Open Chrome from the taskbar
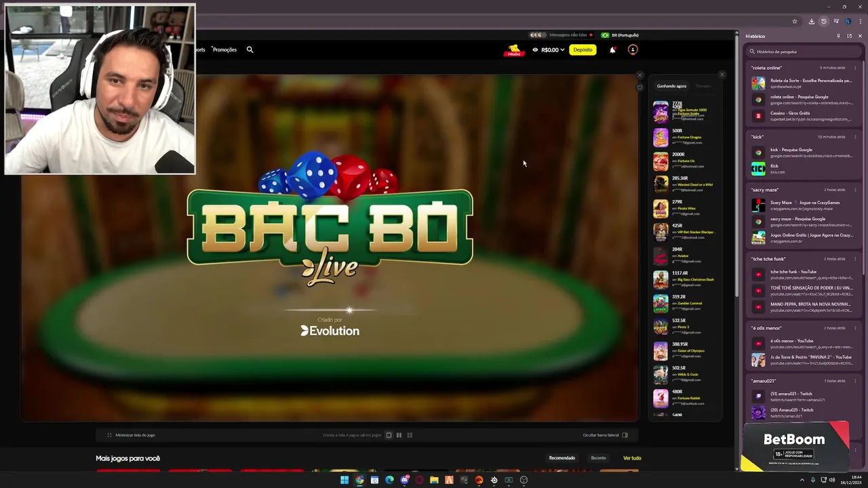 pos(359,480)
